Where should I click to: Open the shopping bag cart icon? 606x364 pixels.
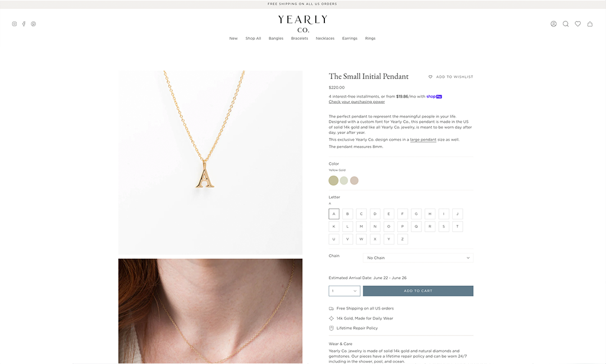pos(590,24)
